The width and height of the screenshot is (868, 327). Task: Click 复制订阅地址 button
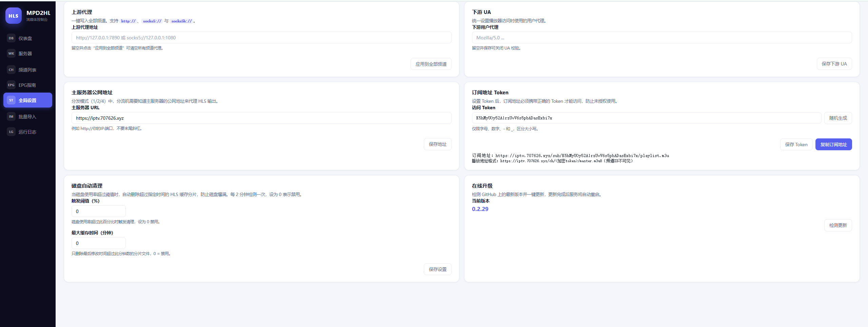(833, 145)
